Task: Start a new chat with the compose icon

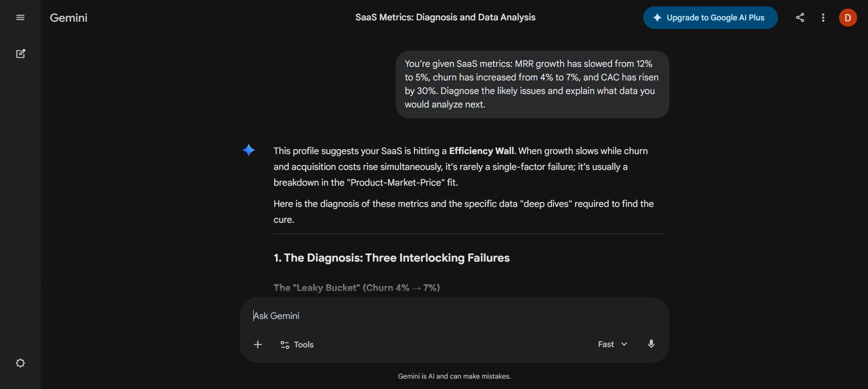Action: [21, 53]
